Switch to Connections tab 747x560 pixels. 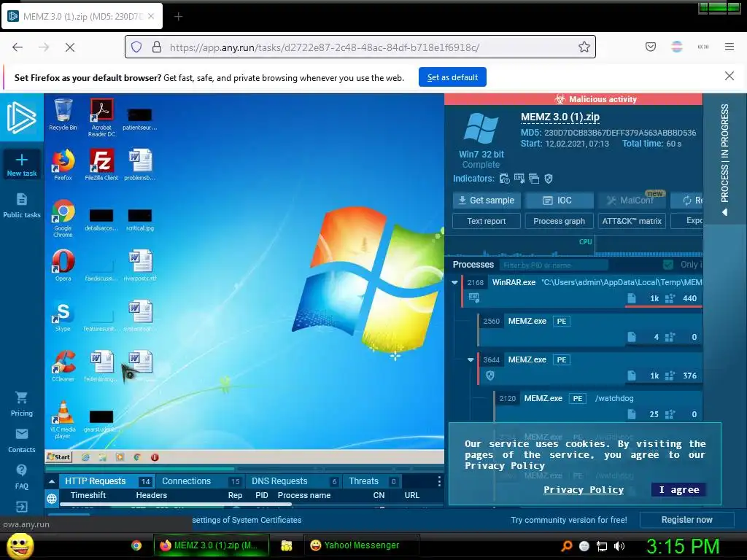click(x=200, y=481)
